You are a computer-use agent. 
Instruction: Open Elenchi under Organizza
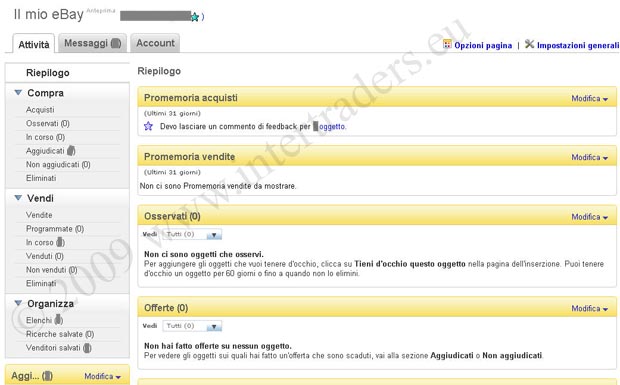click(x=44, y=320)
